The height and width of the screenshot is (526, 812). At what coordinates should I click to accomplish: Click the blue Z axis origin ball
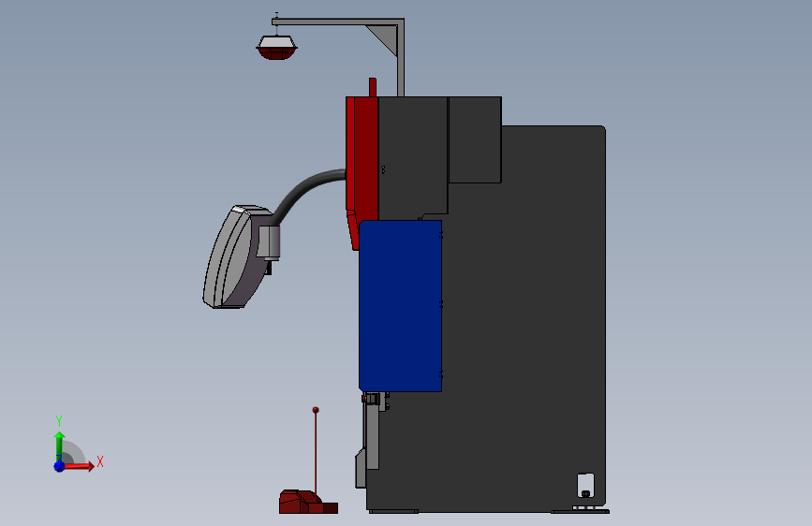coord(60,466)
